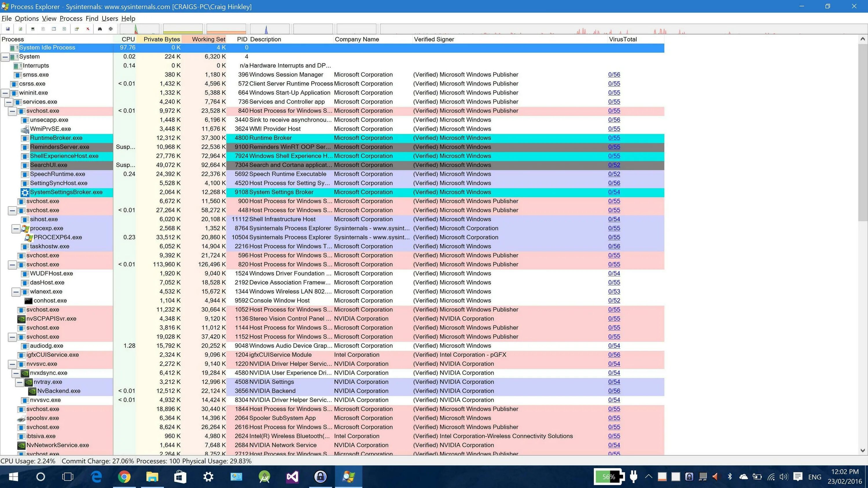Click the CPU usage mini graph
The height and width of the screenshot is (488, 868).
tap(139, 29)
